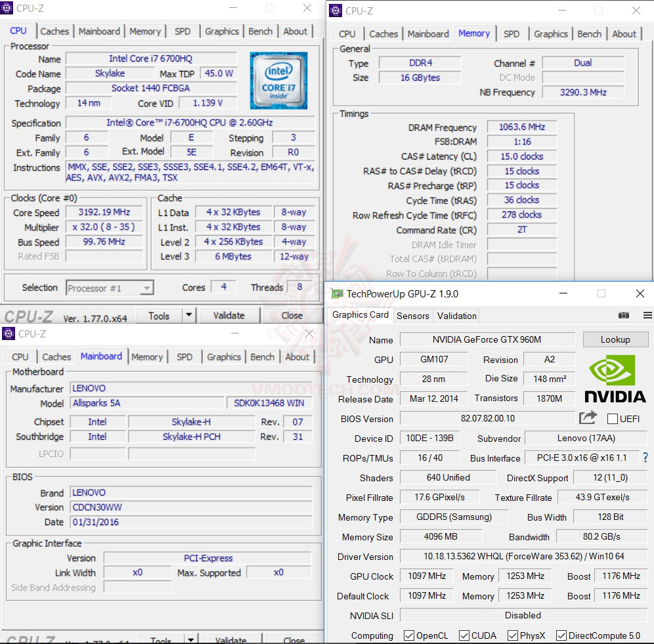654x644 pixels.
Task: Click the Intel Core i7 logo
Action: [278, 80]
